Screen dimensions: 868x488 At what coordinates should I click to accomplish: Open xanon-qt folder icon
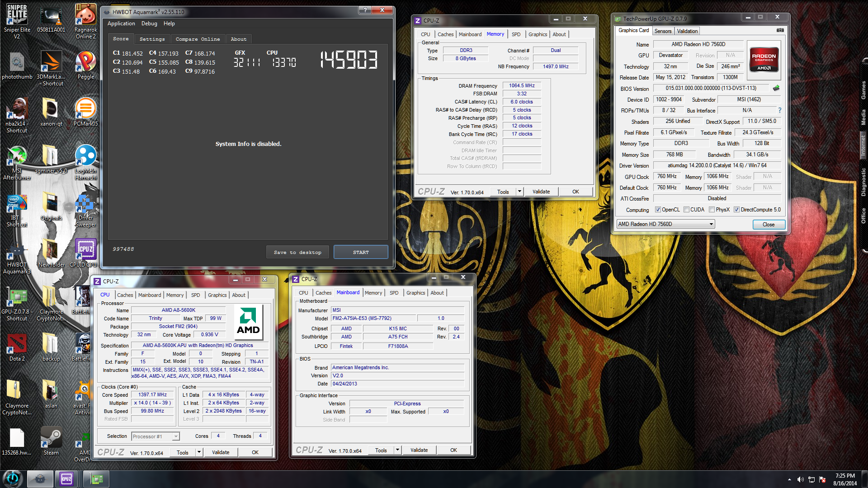coord(51,112)
